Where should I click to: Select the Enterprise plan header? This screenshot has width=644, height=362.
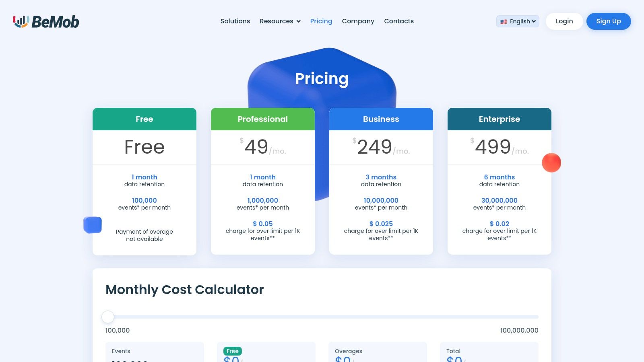coord(499,119)
